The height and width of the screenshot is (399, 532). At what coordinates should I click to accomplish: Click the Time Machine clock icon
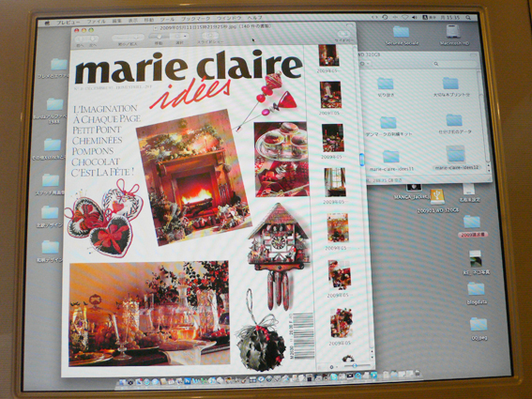point(385,17)
